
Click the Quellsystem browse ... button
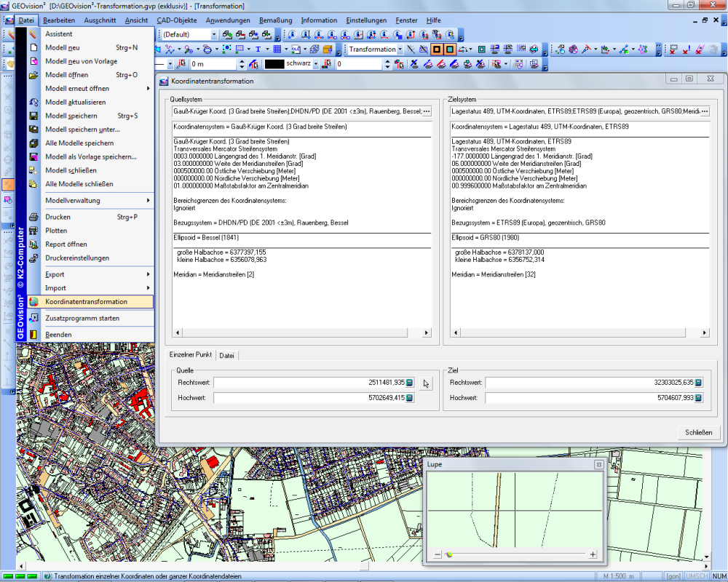[427, 111]
